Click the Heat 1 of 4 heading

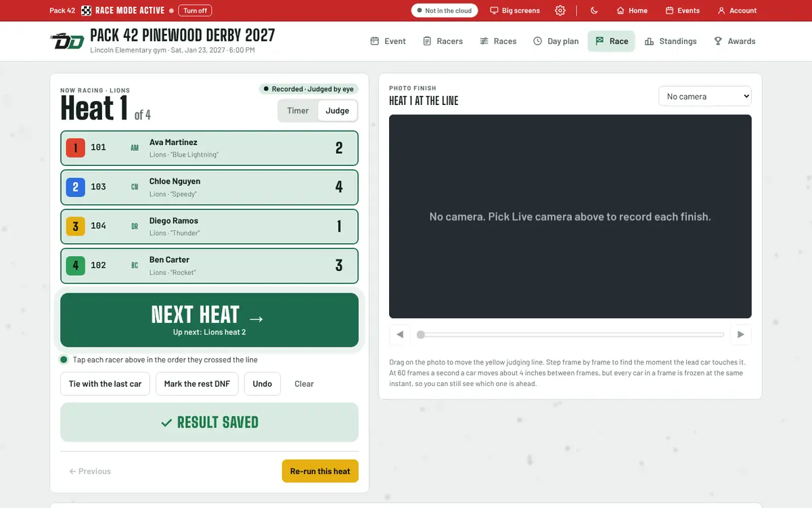click(x=106, y=108)
